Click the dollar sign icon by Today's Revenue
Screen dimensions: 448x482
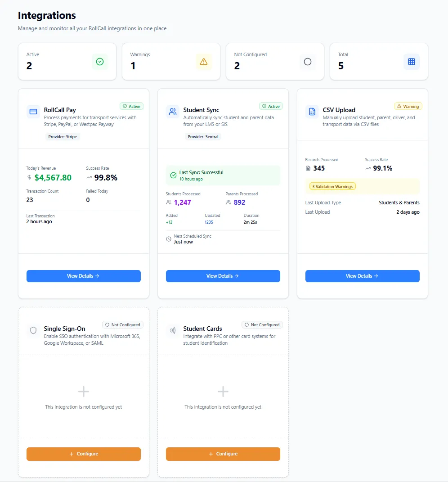point(29,177)
